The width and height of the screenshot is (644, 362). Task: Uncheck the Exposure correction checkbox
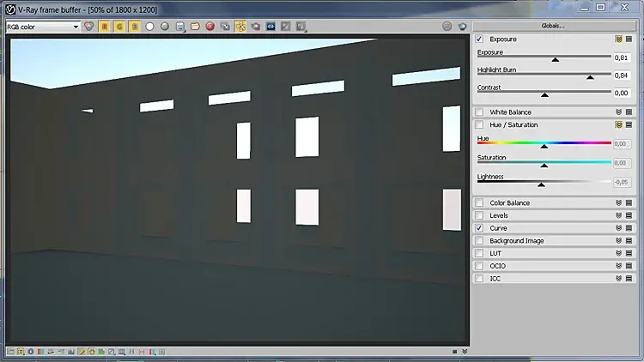pyautogui.click(x=479, y=39)
